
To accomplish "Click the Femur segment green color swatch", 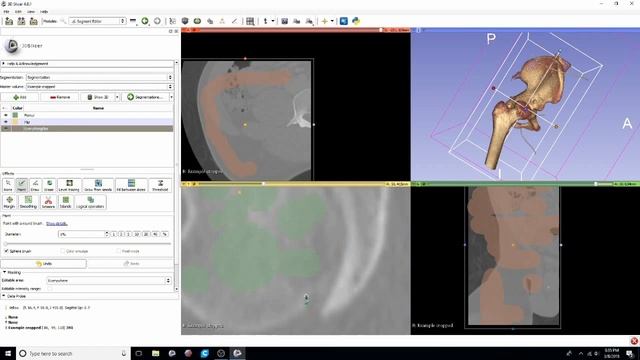I will click(x=16, y=115).
